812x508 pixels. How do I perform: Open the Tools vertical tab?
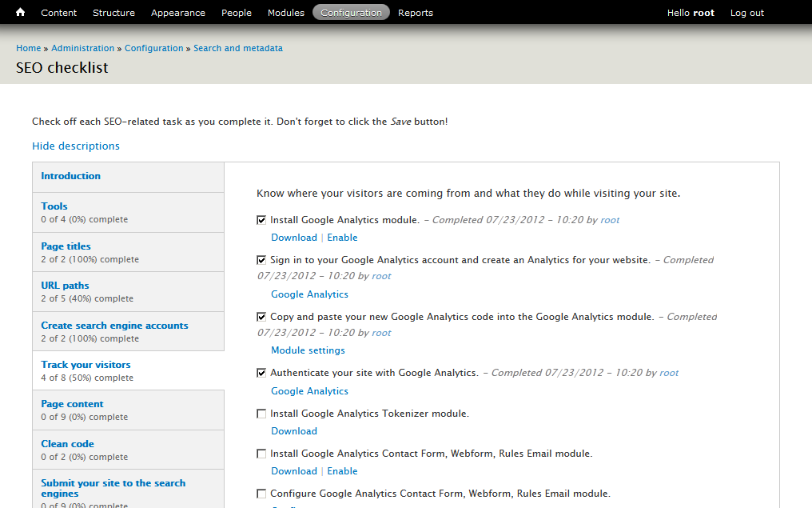[x=54, y=206]
